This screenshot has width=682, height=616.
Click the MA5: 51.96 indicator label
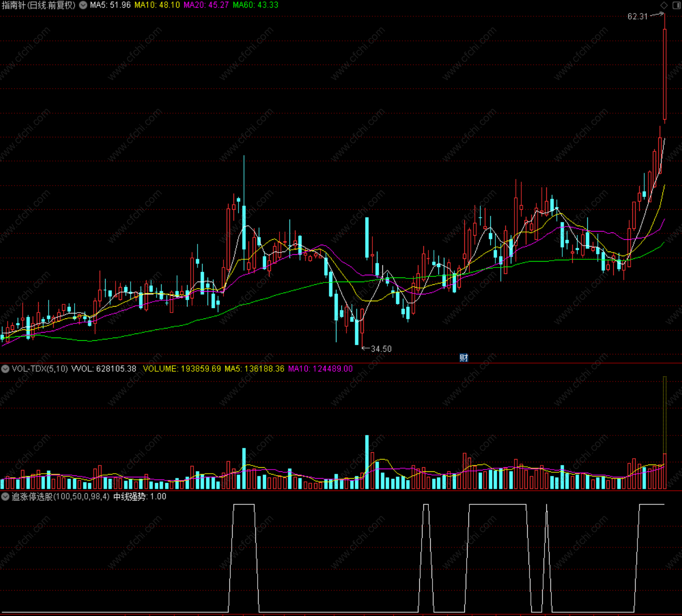[x=110, y=5]
